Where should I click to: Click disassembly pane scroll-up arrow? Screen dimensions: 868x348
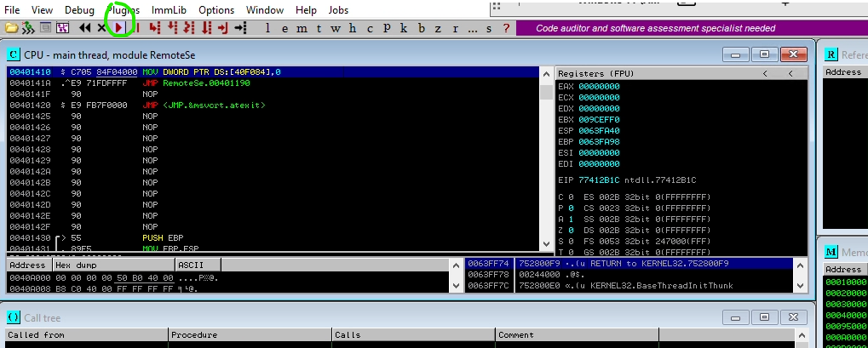[x=546, y=74]
